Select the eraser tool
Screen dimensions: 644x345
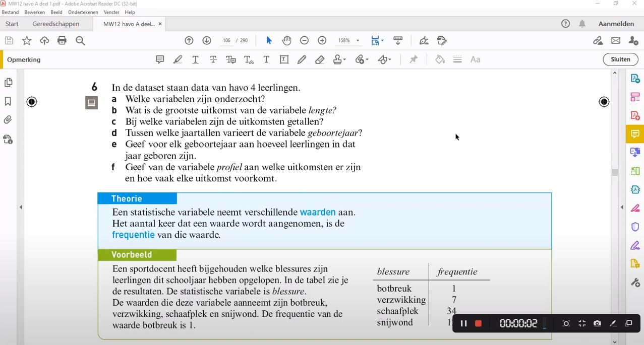(x=319, y=59)
